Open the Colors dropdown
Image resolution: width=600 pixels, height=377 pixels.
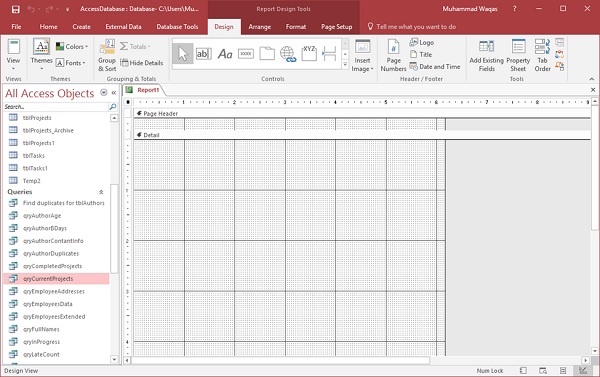pyautogui.click(x=72, y=47)
